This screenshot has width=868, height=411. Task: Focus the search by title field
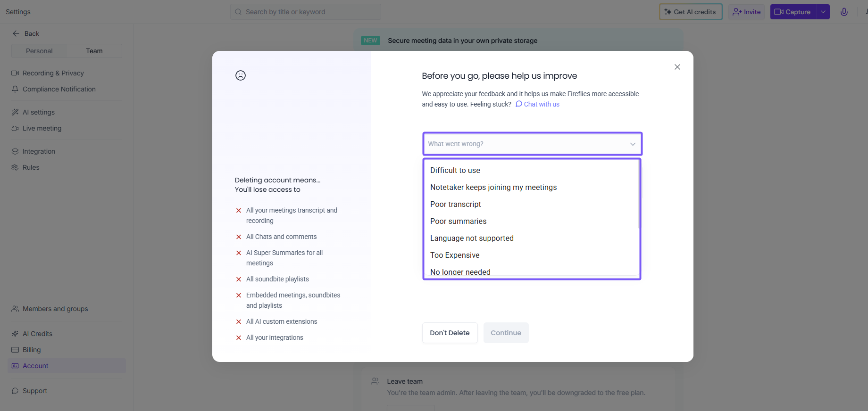pos(311,12)
